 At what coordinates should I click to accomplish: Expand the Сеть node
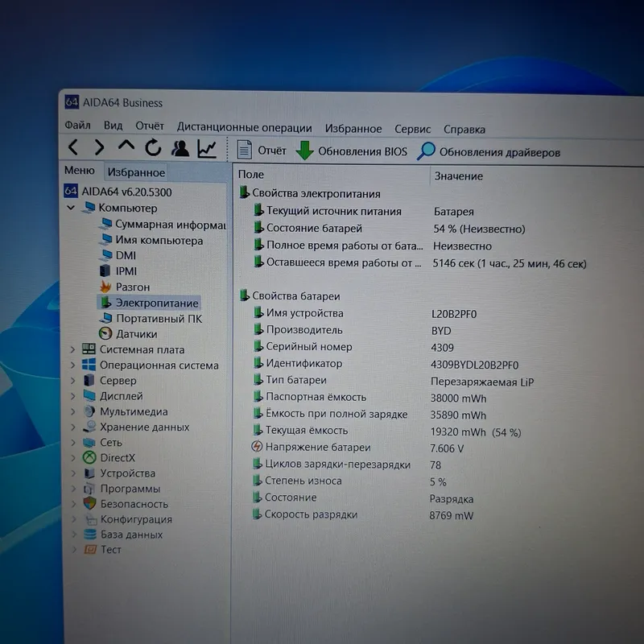coord(73,442)
